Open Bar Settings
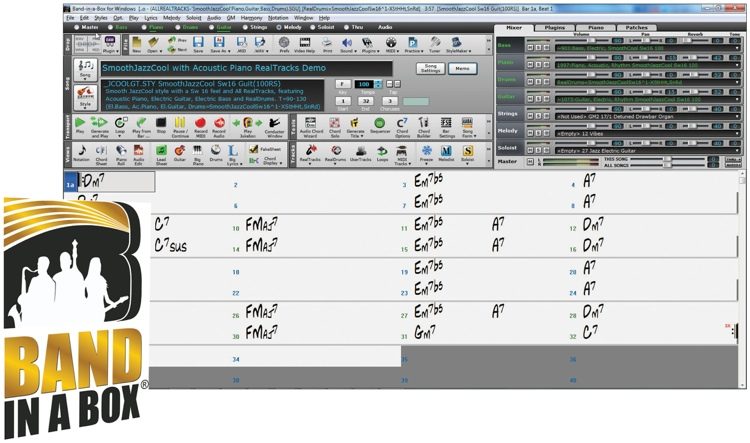This screenshot has width=750, height=443. [446, 127]
